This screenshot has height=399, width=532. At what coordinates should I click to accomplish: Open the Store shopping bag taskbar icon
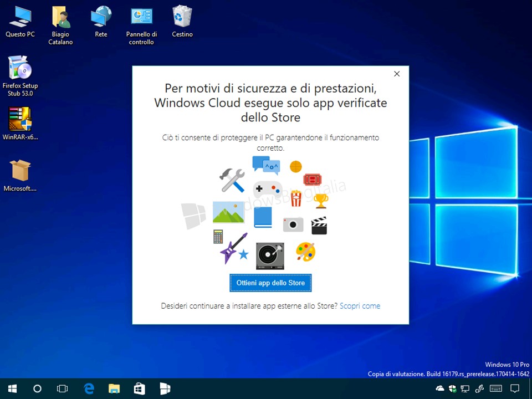(x=140, y=388)
